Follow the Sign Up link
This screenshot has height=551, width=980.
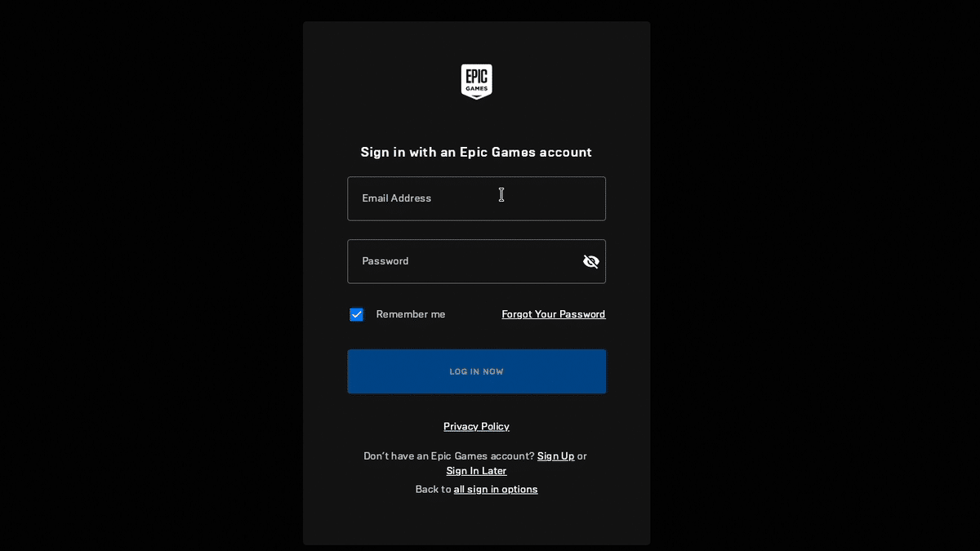(555, 455)
